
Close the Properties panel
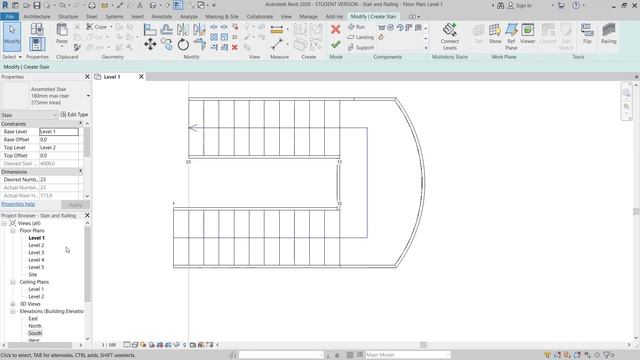tap(87, 77)
